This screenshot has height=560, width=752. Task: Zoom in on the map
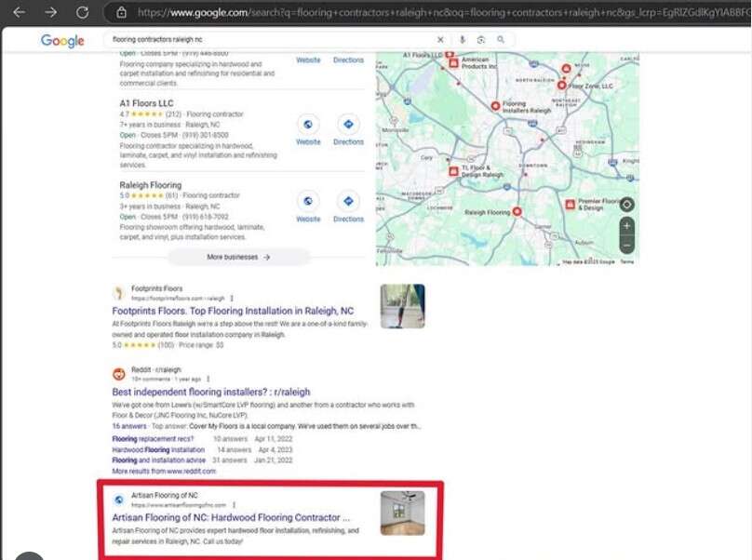point(626,226)
